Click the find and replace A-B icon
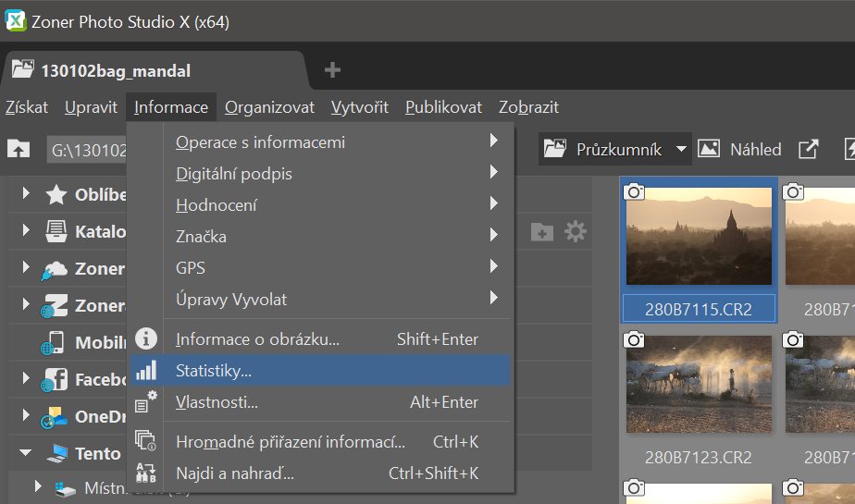This screenshot has height=504, width=855. click(x=145, y=473)
